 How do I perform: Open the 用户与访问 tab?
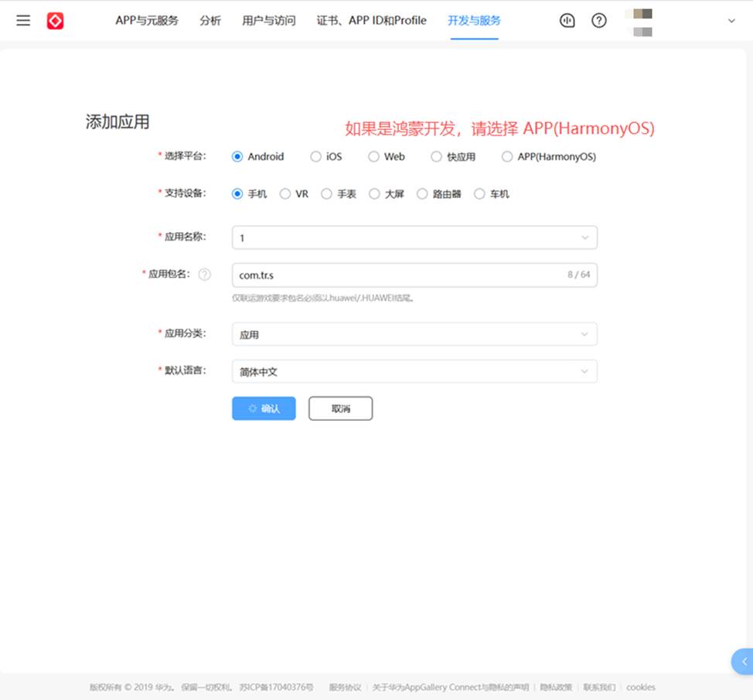tap(268, 21)
